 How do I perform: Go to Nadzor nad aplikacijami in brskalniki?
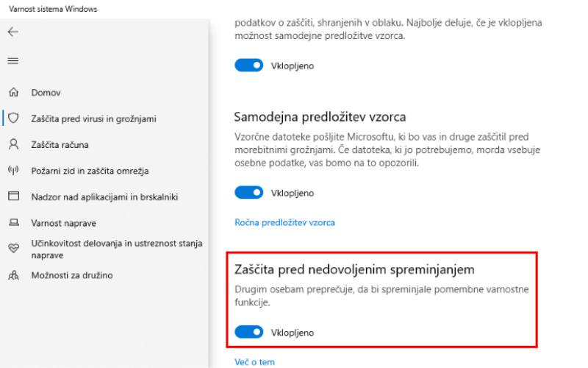click(x=104, y=197)
